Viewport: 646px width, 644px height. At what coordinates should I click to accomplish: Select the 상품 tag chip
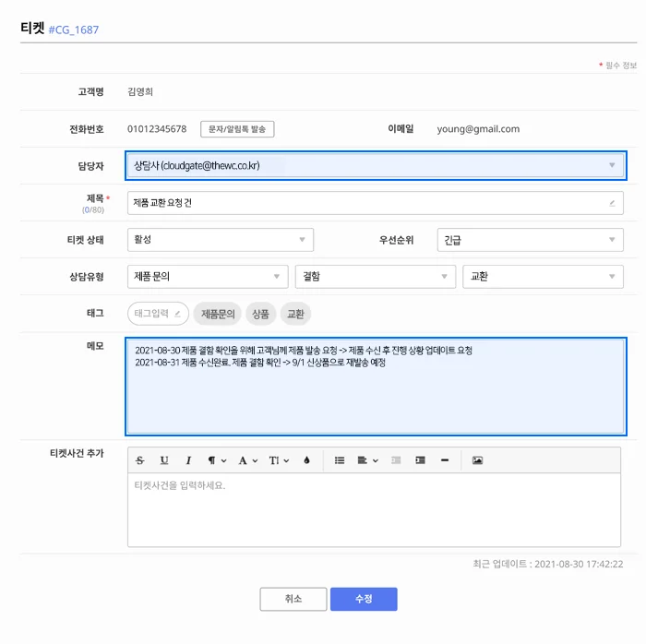(260, 314)
